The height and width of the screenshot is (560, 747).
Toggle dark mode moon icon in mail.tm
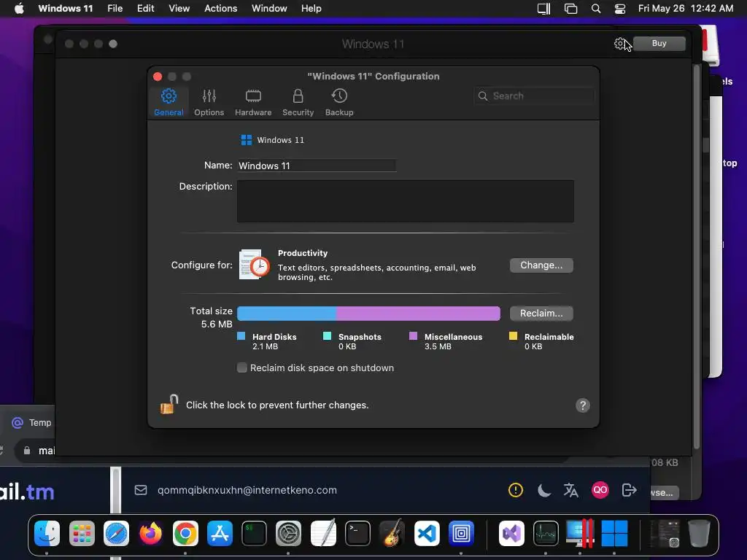click(x=543, y=490)
